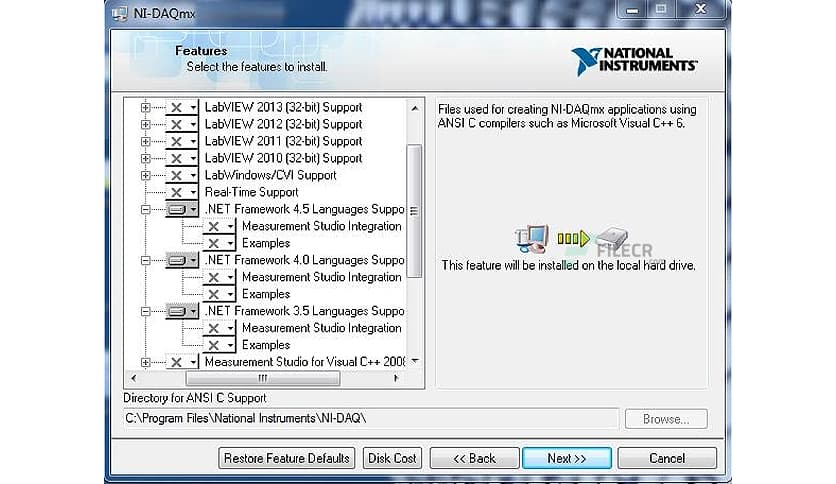Click horizontal scrollbar thumb in feature list
Viewport: 836px width, 484px height.
pyautogui.click(x=263, y=378)
